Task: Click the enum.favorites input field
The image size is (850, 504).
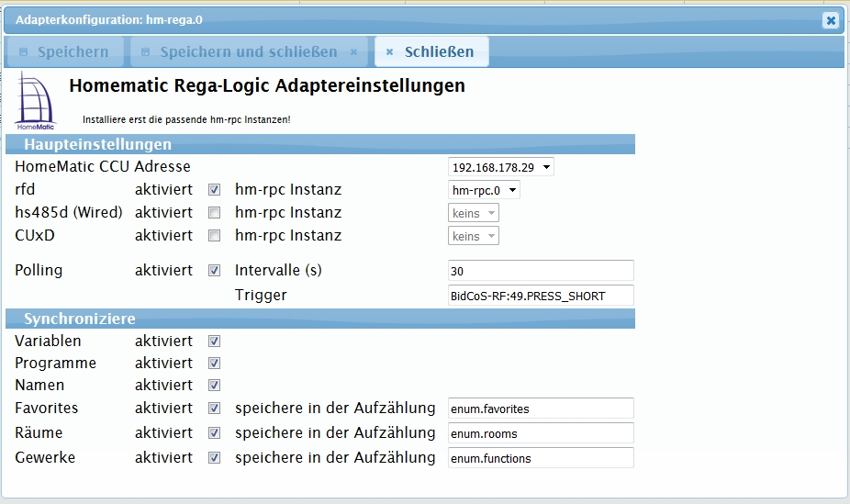Action: (x=541, y=409)
